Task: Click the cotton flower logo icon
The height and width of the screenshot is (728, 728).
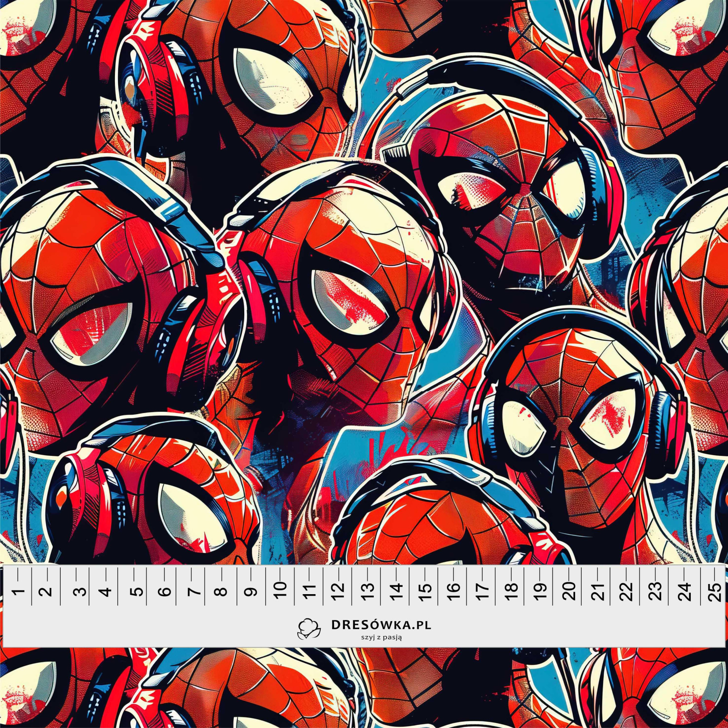Action: pos(309,629)
